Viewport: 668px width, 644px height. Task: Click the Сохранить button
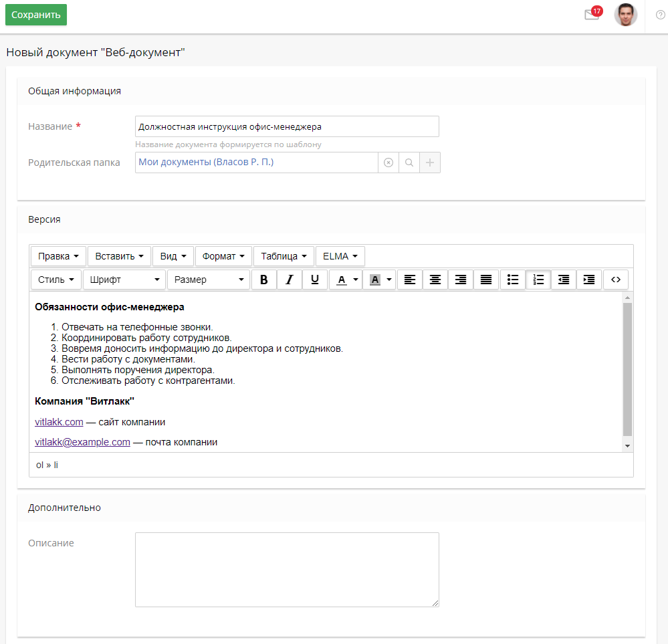pos(35,14)
